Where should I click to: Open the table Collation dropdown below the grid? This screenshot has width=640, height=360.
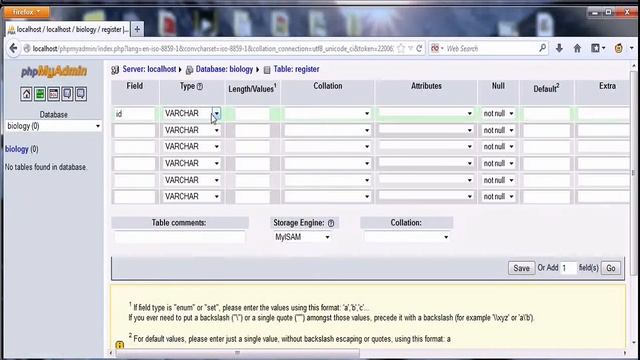[x=407, y=237]
